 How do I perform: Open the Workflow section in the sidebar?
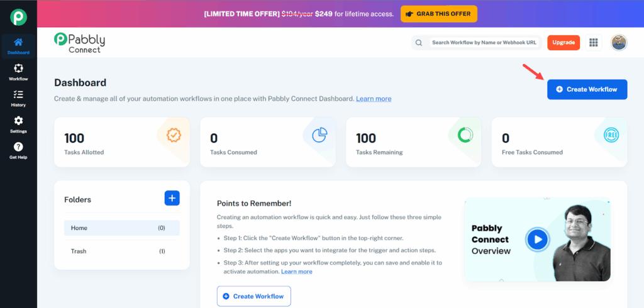(x=18, y=72)
